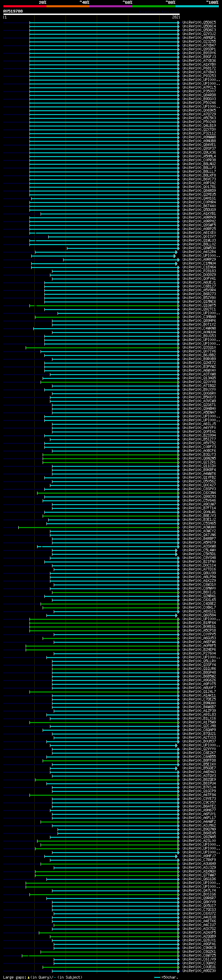Click the UniRef100_A4AWF2 label

click(x=199, y=822)
